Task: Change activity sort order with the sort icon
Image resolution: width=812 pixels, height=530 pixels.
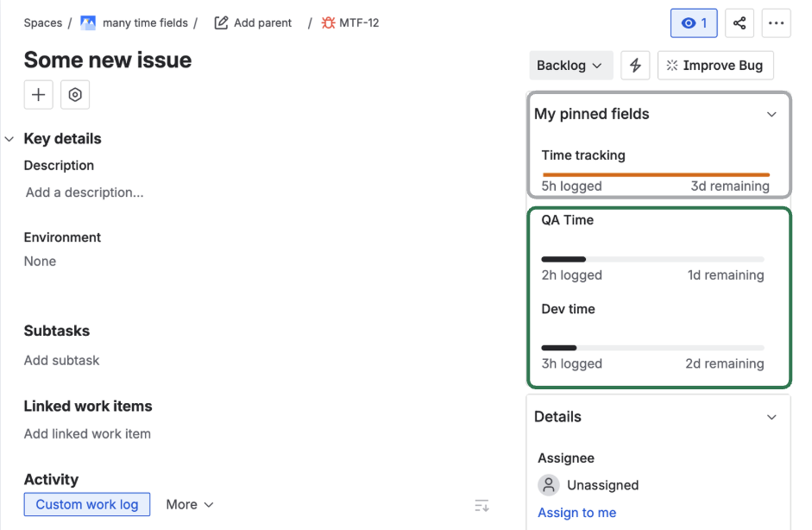Action: point(482,505)
